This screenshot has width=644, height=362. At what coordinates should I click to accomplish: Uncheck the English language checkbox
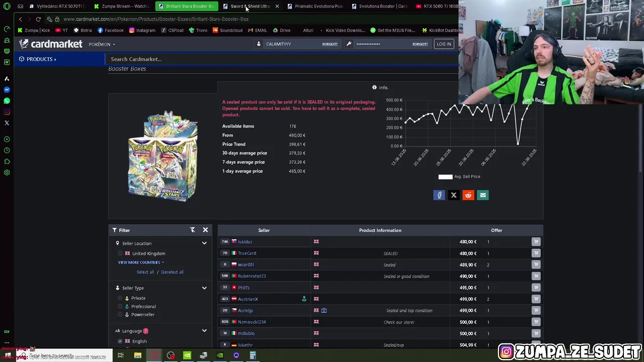[120, 341]
